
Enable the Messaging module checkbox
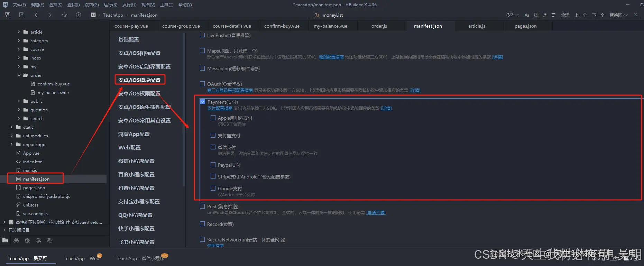click(x=202, y=68)
